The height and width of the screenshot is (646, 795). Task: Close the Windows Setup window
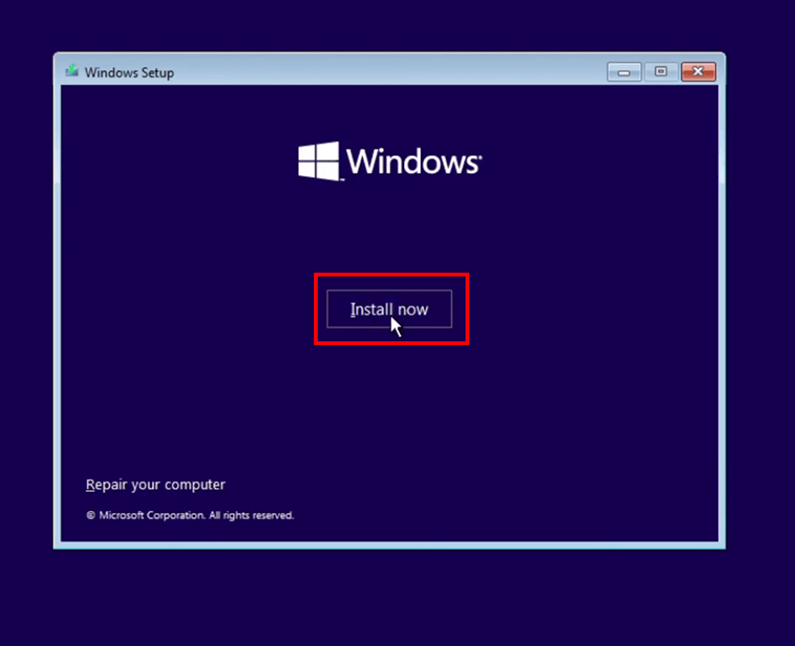pyautogui.click(x=698, y=72)
